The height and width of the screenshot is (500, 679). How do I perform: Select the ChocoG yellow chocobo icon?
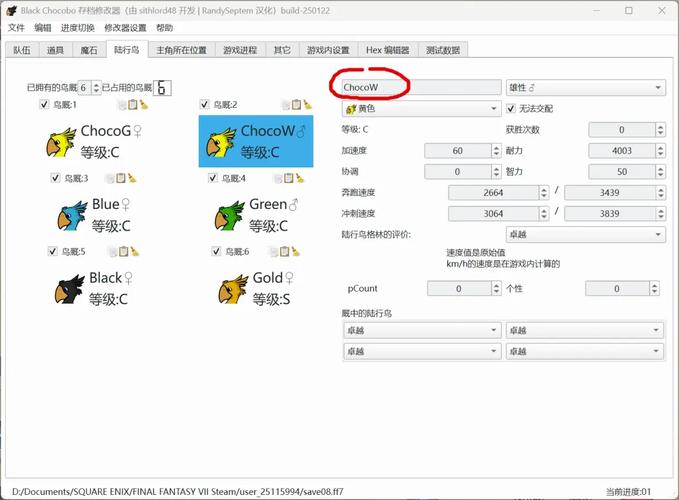pyautogui.click(x=61, y=142)
